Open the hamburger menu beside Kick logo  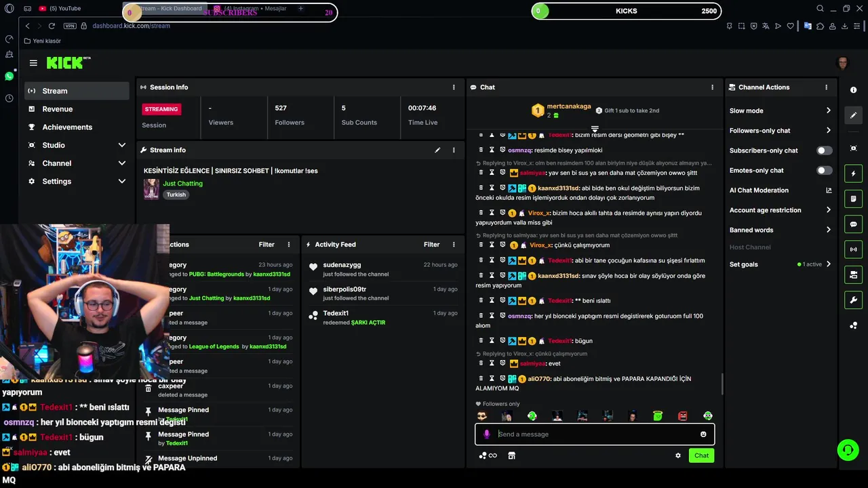pos(33,63)
